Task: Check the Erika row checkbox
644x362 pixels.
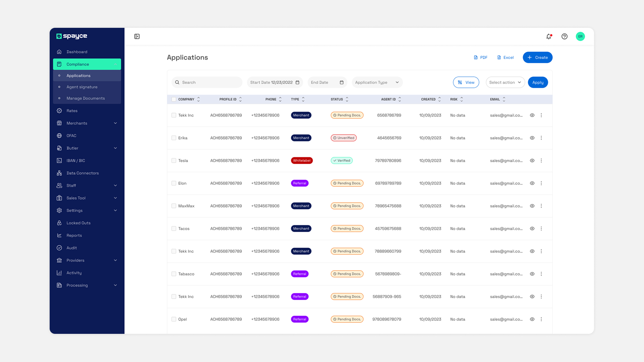Action: [x=174, y=138]
